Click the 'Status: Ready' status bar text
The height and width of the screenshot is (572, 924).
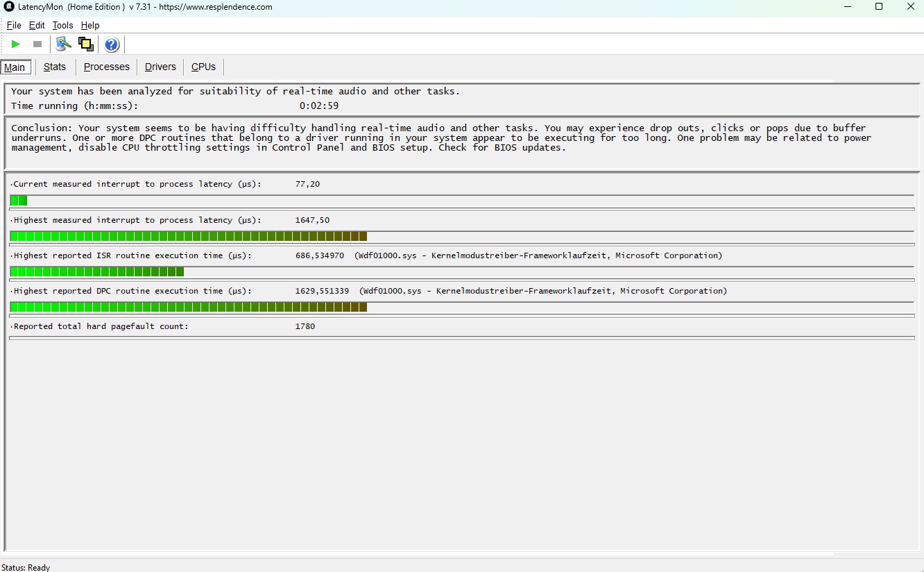[26, 567]
